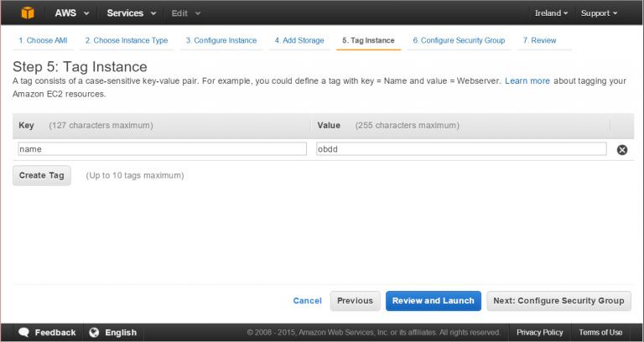The image size is (644, 342).
Task: Click the globe language icon
Action: (x=94, y=332)
